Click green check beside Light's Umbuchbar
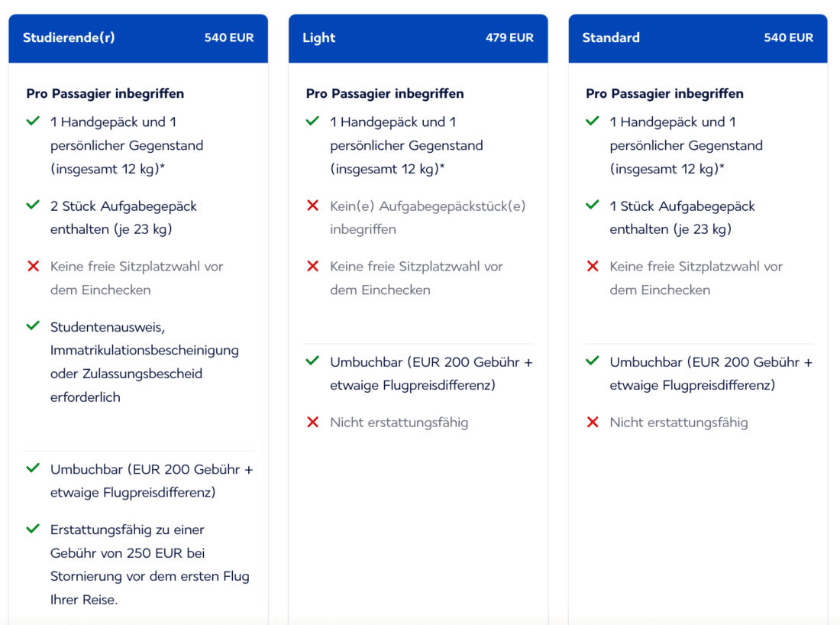Image resolution: width=840 pixels, height=625 pixels. (x=312, y=361)
